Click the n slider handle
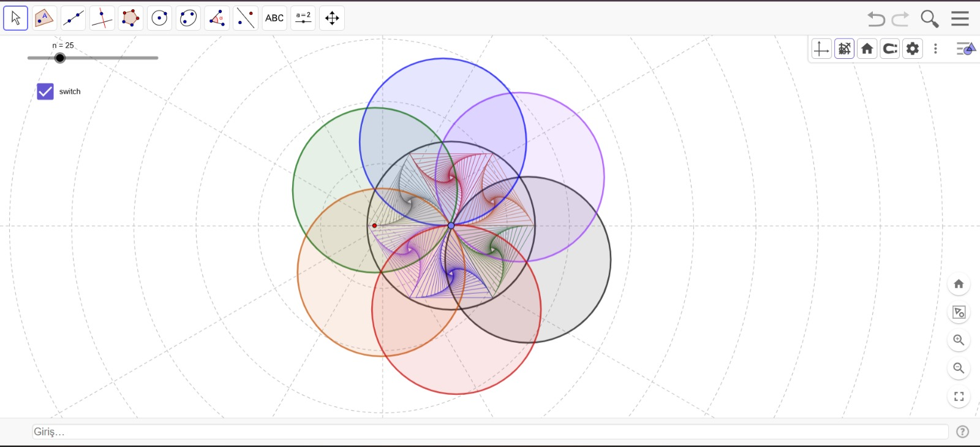980x447 pixels. coord(59,58)
